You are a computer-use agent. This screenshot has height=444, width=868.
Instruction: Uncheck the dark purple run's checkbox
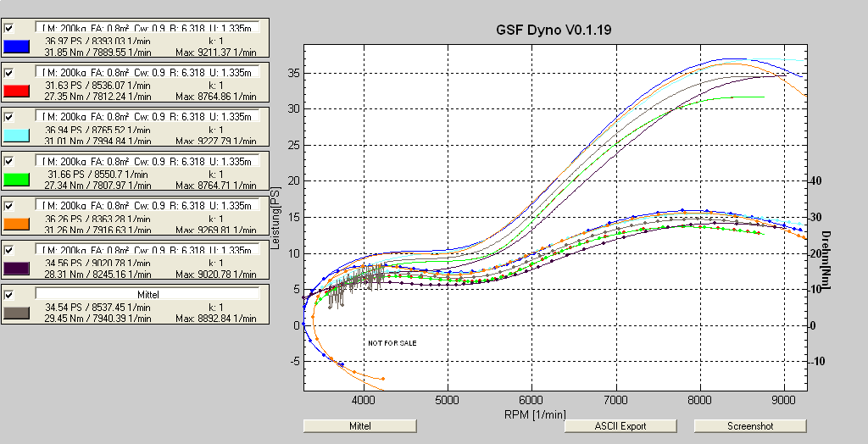[x=9, y=250]
